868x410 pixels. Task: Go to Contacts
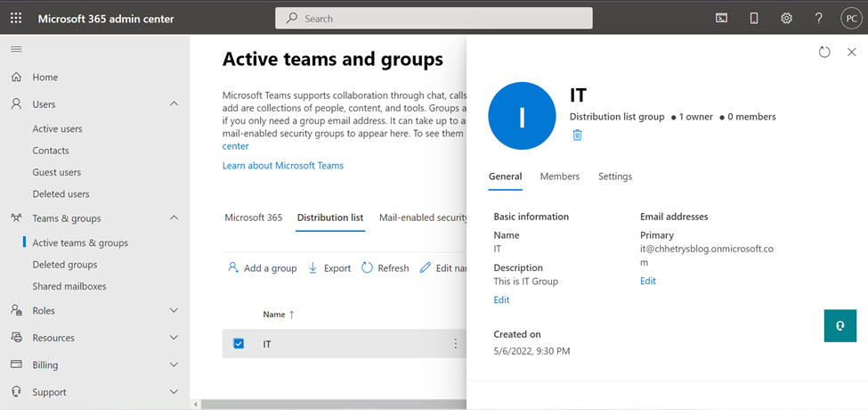[51, 151]
